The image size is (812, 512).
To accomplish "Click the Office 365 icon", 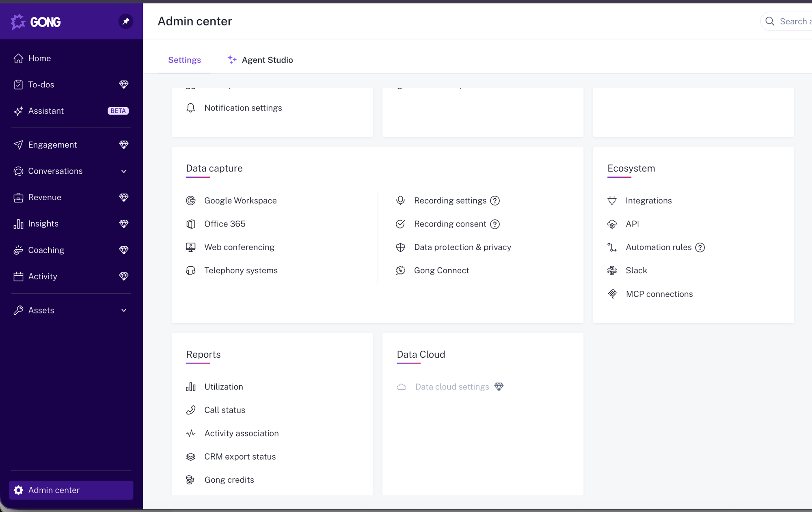I will [190, 224].
